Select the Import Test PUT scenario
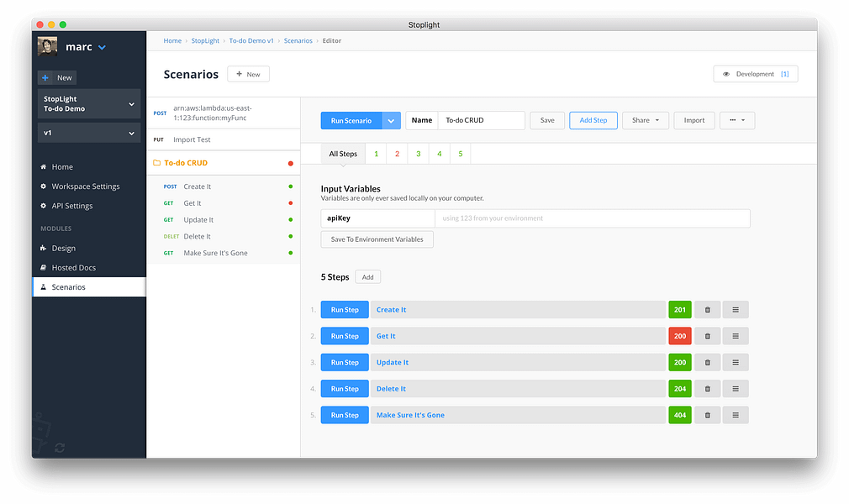Viewport: 849px width, 504px height. (224, 139)
